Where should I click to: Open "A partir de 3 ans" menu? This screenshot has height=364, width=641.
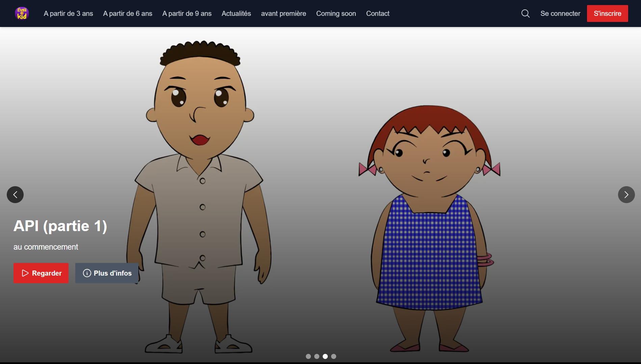coord(68,13)
